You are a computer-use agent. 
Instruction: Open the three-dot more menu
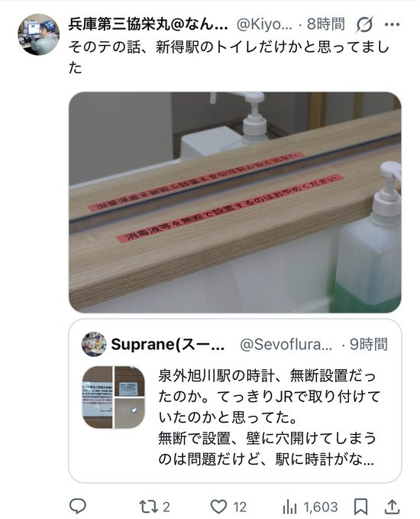[x=393, y=24]
